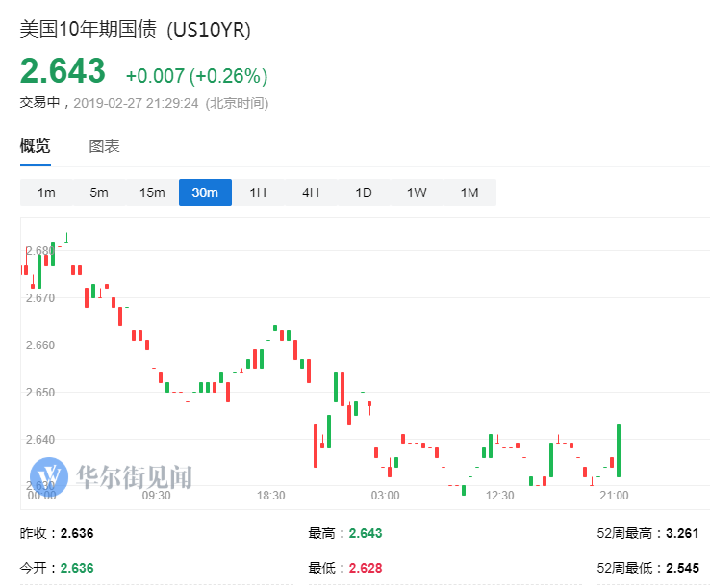Click the 03:00 time axis label

(x=386, y=496)
